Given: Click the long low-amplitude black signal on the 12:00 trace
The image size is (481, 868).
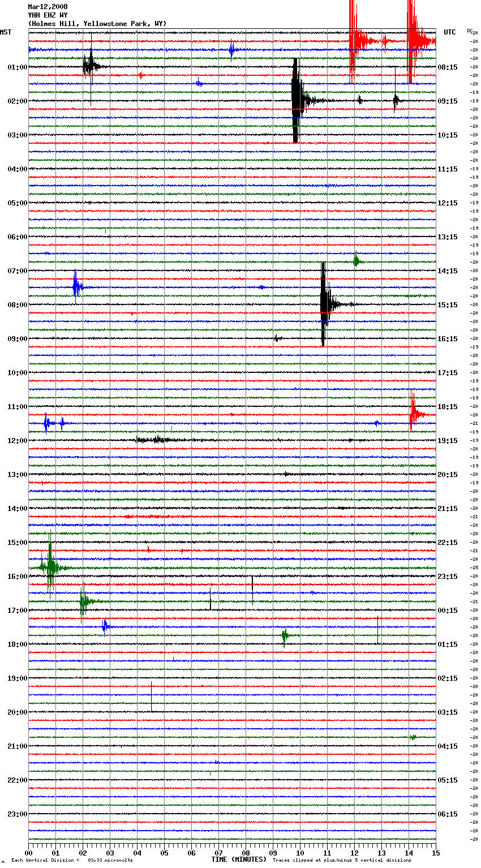Looking at the screenshot, I should click(x=164, y=440).
